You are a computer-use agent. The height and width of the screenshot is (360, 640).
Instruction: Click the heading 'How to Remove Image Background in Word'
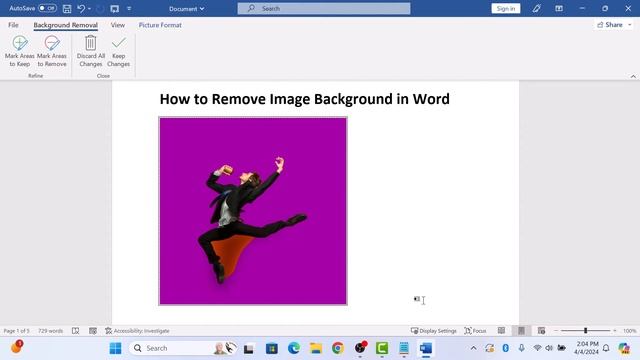coord(304,99)
